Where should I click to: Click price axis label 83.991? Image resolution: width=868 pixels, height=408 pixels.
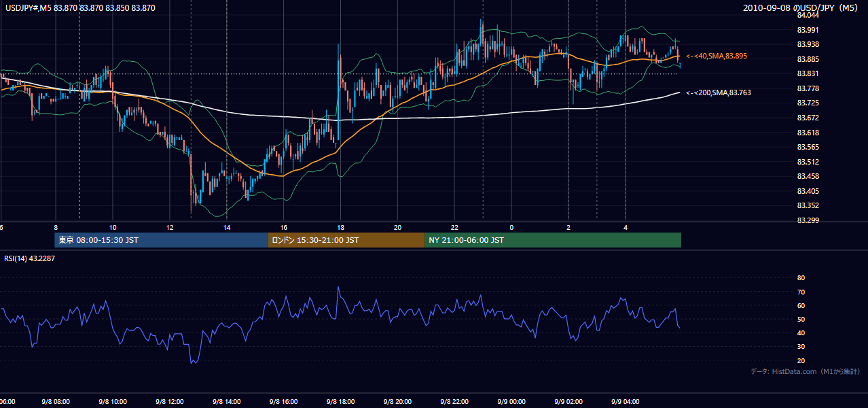tap(808, 30)
